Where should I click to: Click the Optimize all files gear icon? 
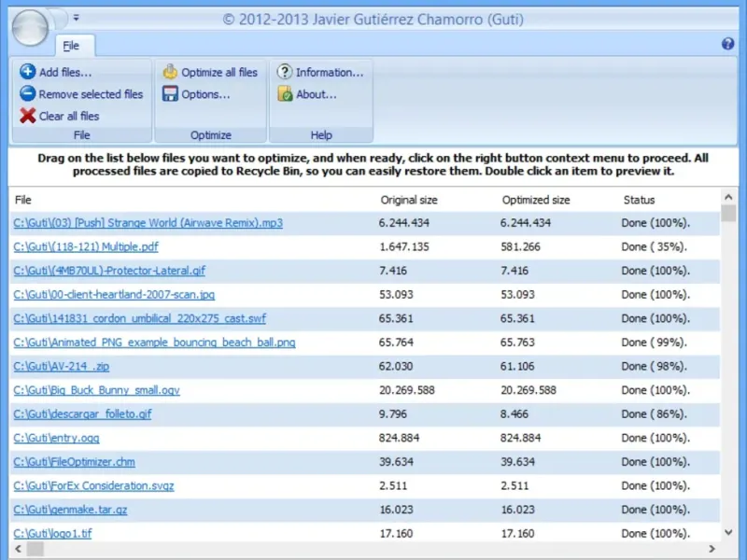click(x=170, y=72)
